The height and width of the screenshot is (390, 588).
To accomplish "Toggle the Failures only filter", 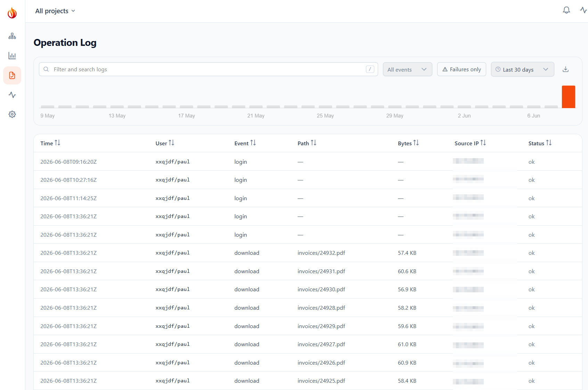I will pos(462,69).
